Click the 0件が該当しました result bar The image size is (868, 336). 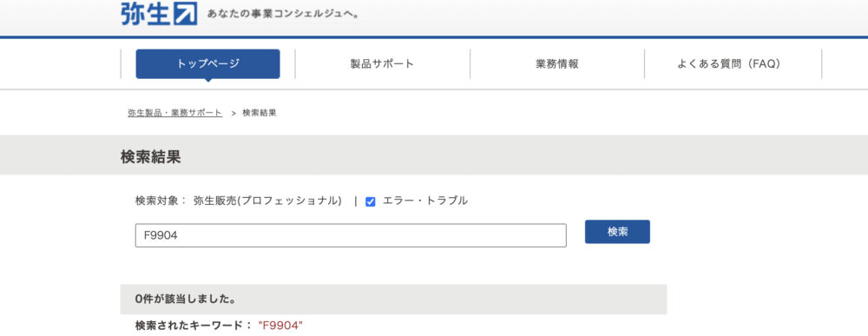coord(393,300)
